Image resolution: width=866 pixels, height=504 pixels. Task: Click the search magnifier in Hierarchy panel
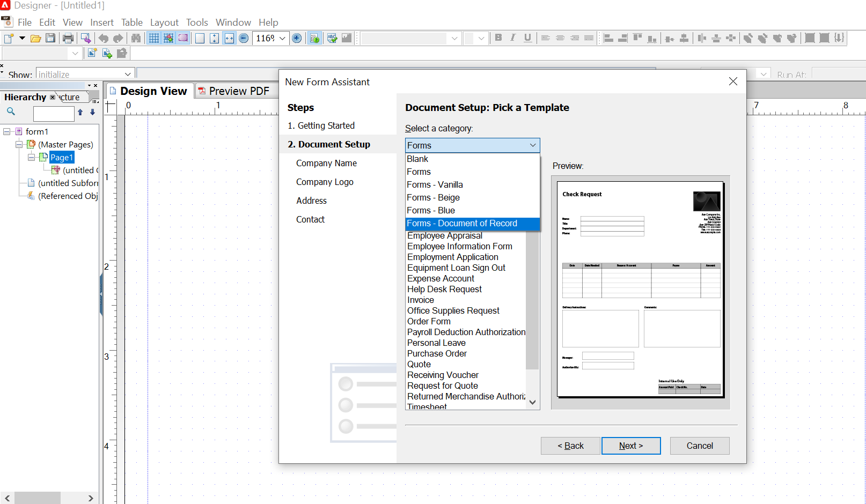coord(11,112)
